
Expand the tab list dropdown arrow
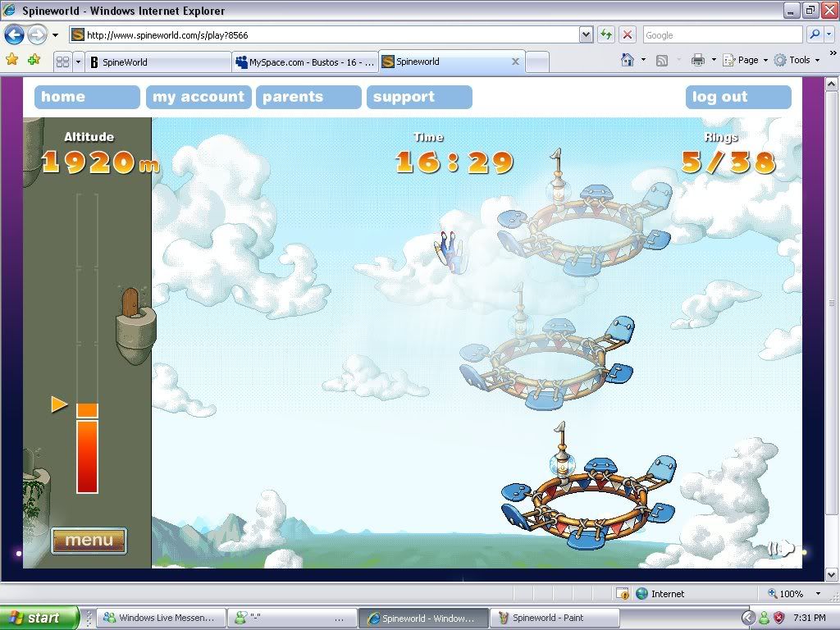(x=78, y=62)
